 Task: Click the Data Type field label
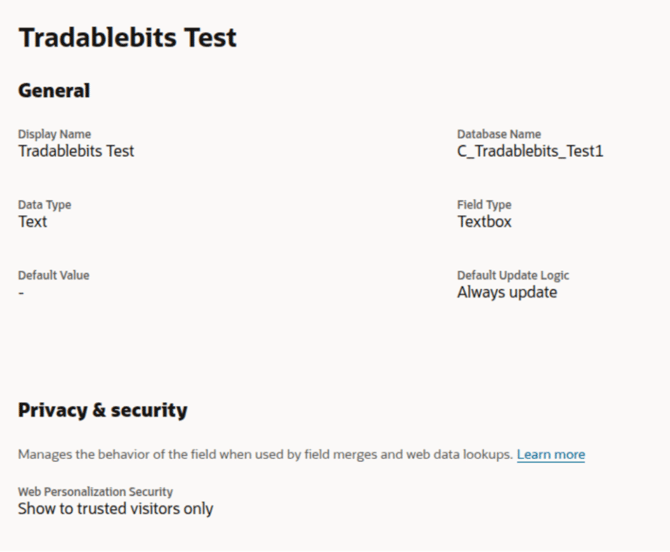(x=45, y=205)
